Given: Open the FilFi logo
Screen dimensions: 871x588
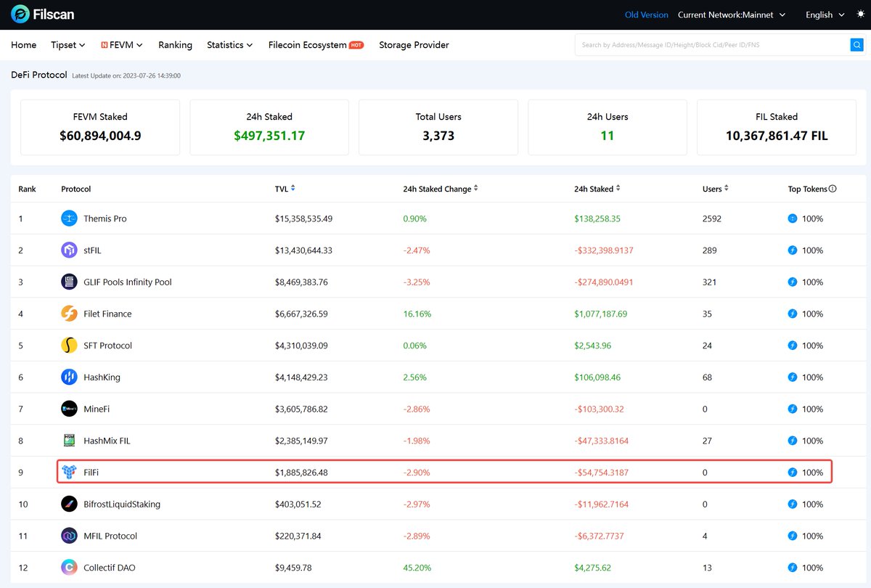Looking at the screenshot, I should click(x=70, y=473).
